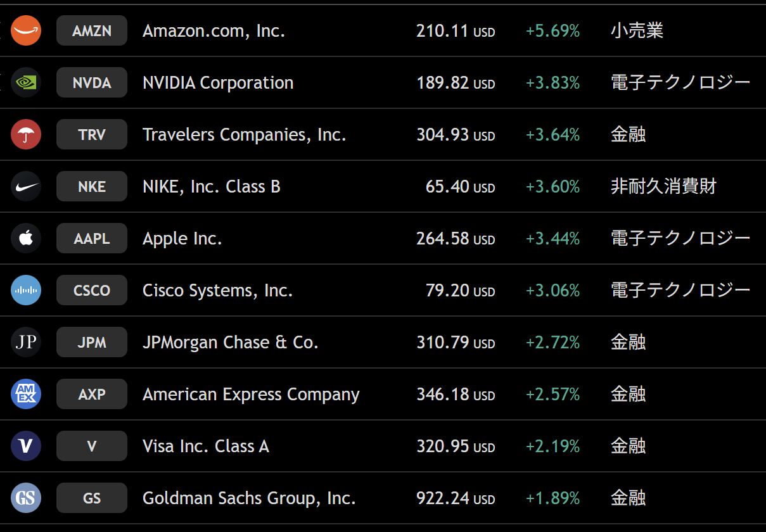Click the NVIDIA green eye logo
The image size is (766, 532).
26,82
